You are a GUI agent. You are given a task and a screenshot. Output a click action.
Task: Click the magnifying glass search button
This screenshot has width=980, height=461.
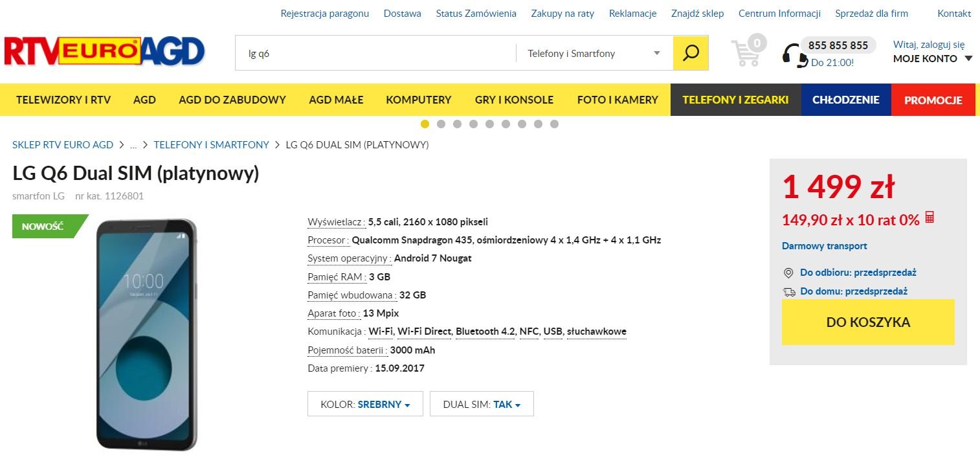tap(691, 53)
